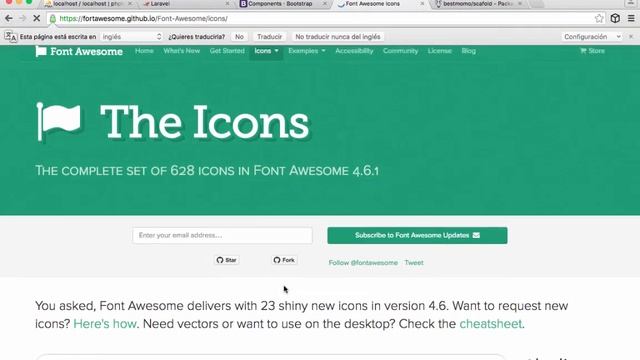Open the Community nav link
Image resolution: width=640 pixels, height=360 pixels.
(x=400, y=51)
